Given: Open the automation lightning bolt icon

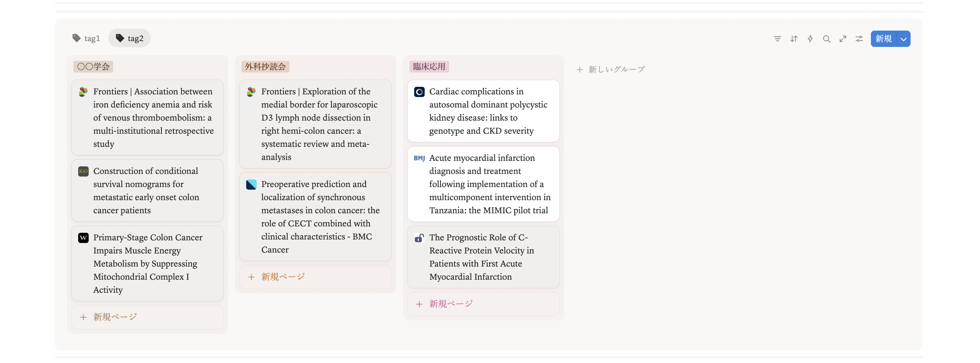Looking at the screenshot, I should (x=810, y=39).
